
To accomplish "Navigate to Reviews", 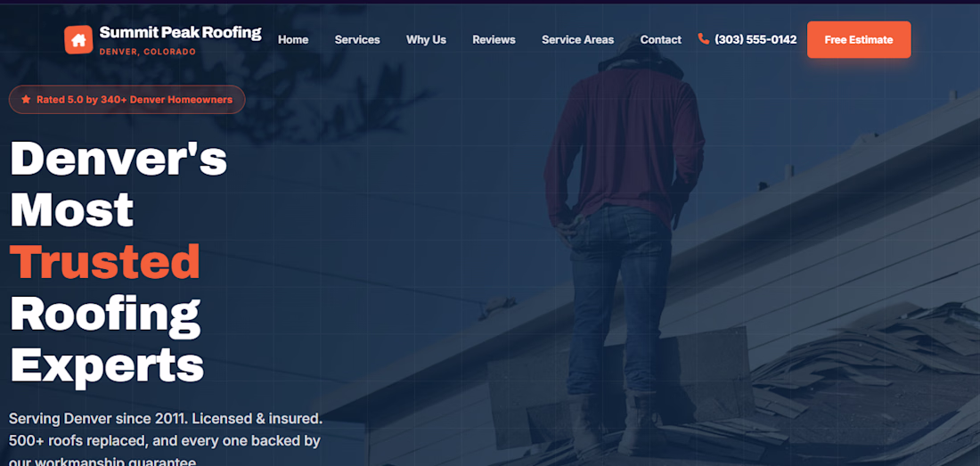I will [494, 40].
